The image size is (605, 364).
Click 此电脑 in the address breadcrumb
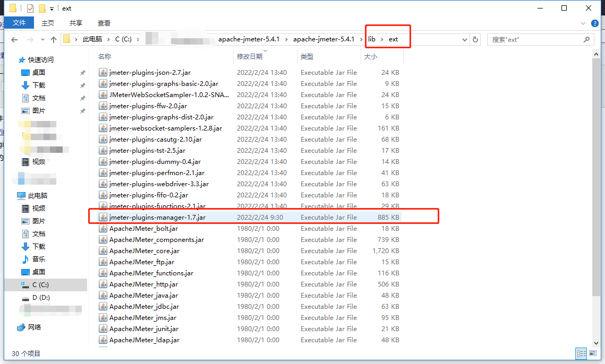[x=92, y=39]
